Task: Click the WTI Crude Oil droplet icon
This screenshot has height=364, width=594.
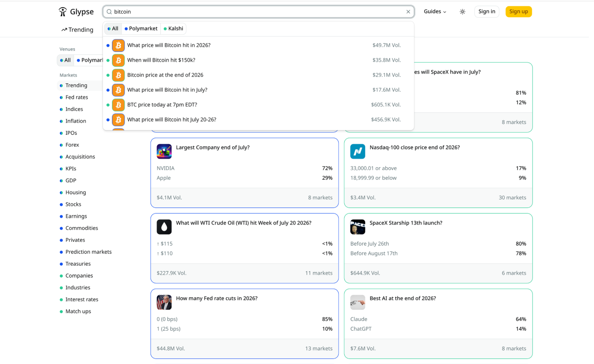Action: [164, 227]
